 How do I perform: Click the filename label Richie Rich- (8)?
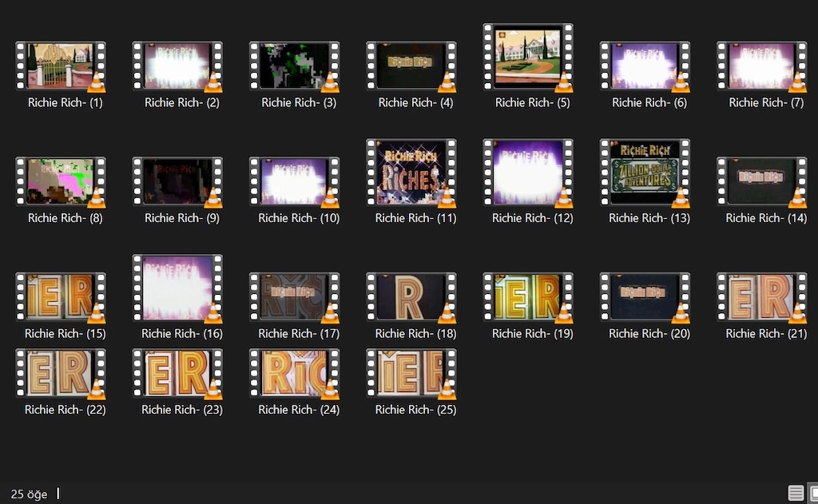click(x=66, y=218)
